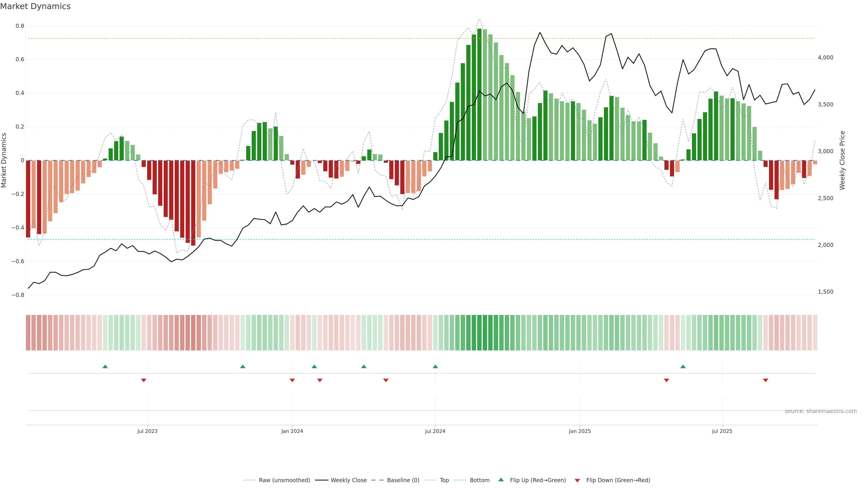868x488 pixels.
Task: Click the 4,000 right-axis price label
Action: coord(825,58)
